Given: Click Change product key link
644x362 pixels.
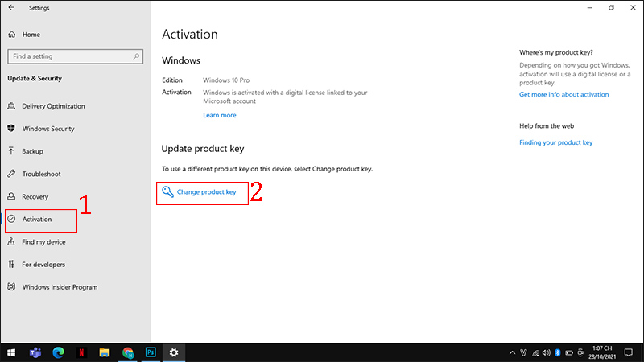Looking at the screenshot, I should tap(206, 192).
